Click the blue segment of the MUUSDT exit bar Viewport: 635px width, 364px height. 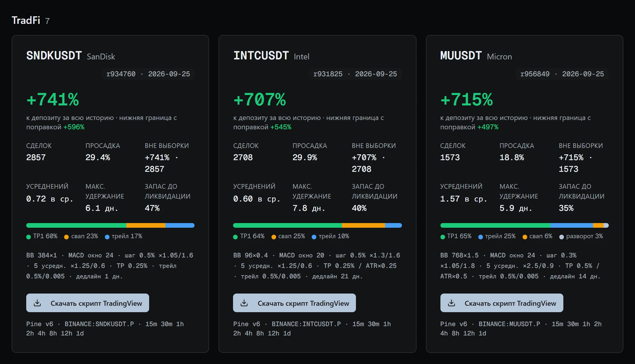571,225
